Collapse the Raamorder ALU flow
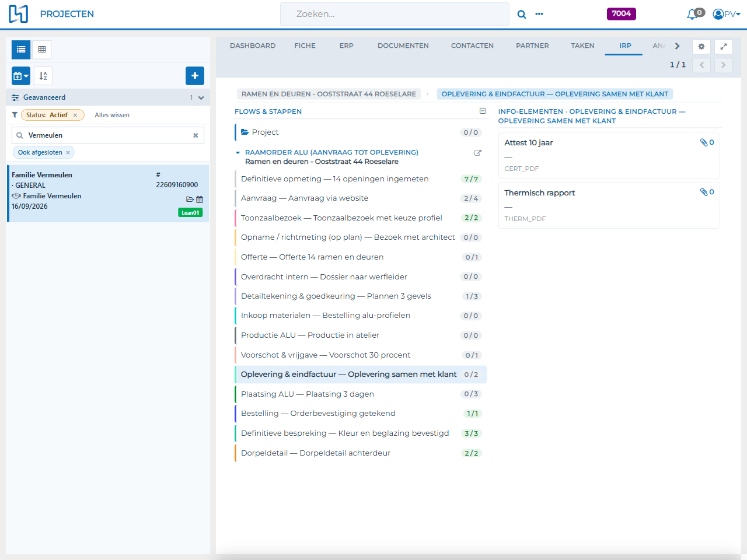This screenshot has height=560, width=747. point(238,153)
